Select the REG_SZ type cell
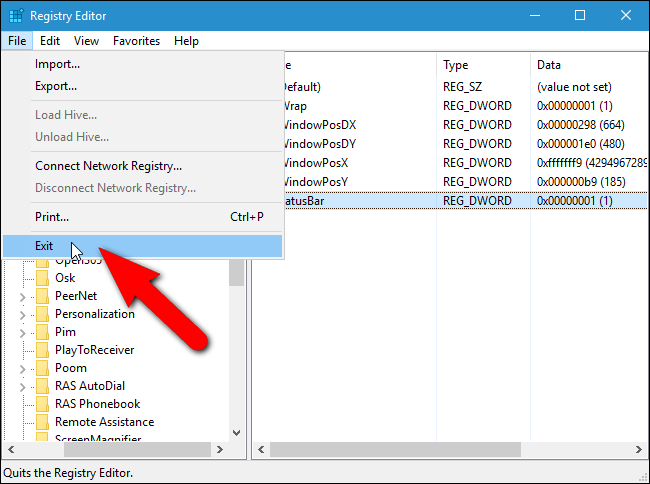The image size is (650, 484). [x=463, y=87]
